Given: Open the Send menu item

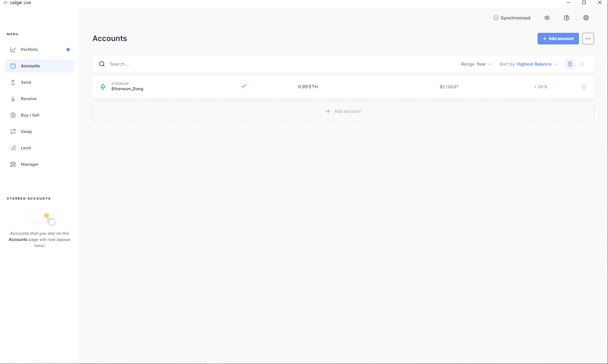Looking at the screenshot, I should pos(39,82).
